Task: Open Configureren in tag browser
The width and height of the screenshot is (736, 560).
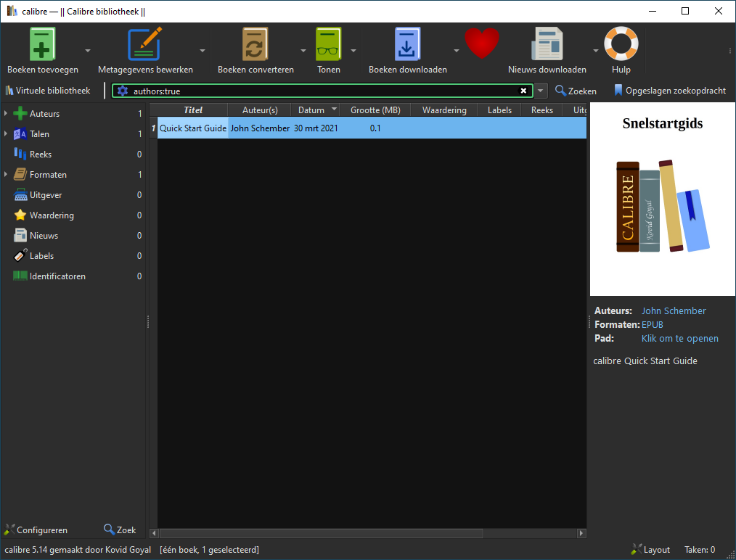Action: (36, 530)
